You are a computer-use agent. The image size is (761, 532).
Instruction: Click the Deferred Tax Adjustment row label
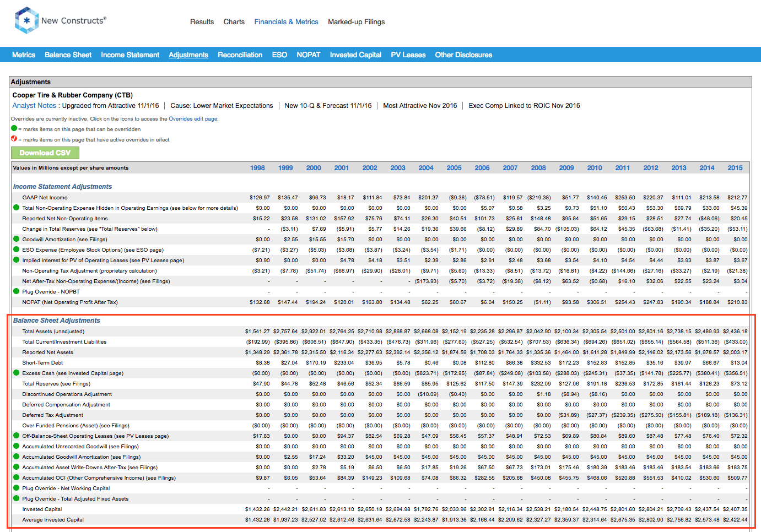[52, 415]
